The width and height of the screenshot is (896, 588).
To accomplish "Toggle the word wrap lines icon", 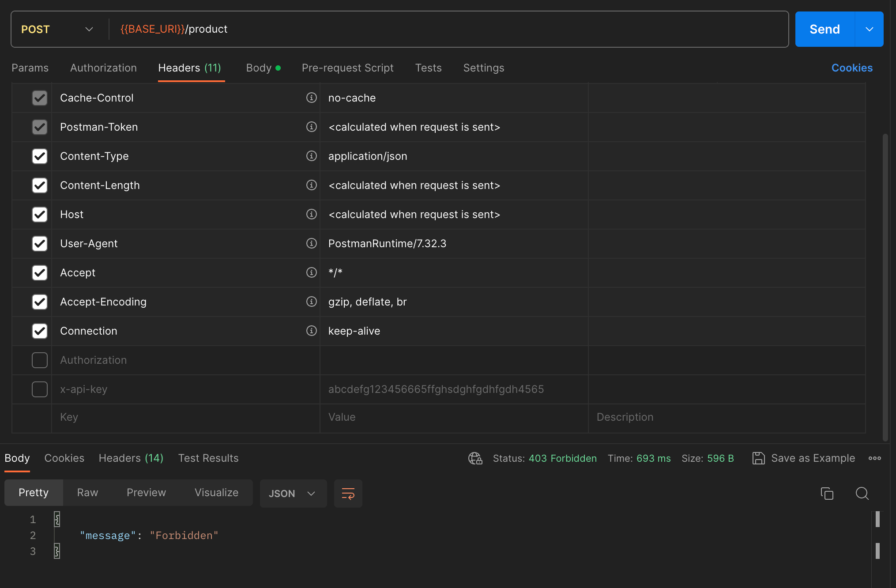I will [x=348, y=494].
